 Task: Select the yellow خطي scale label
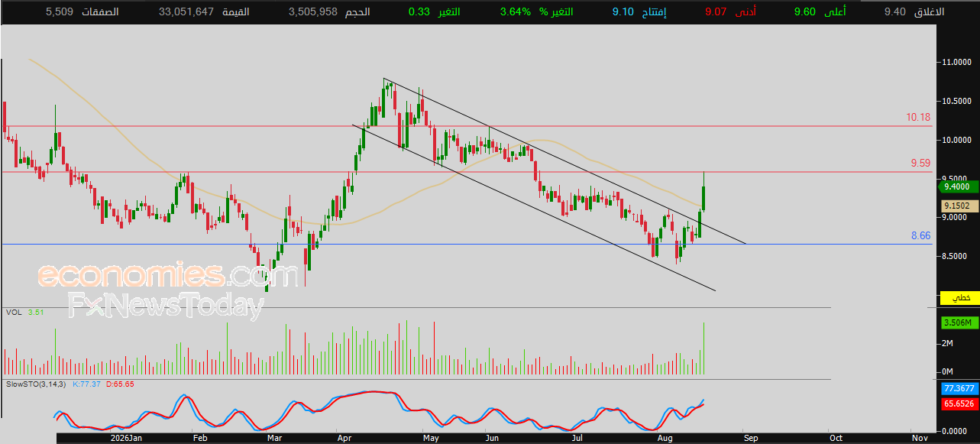coord(956,297)
